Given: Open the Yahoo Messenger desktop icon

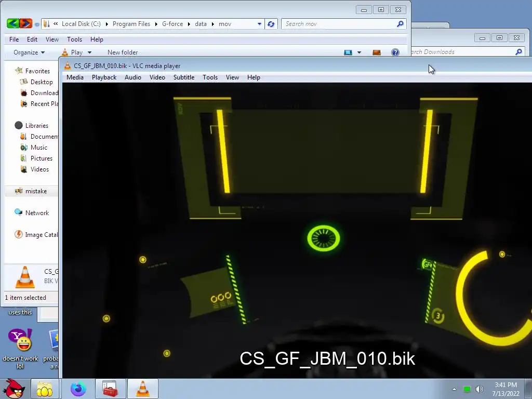Looking at the screenshot, I should click(20, 349).
